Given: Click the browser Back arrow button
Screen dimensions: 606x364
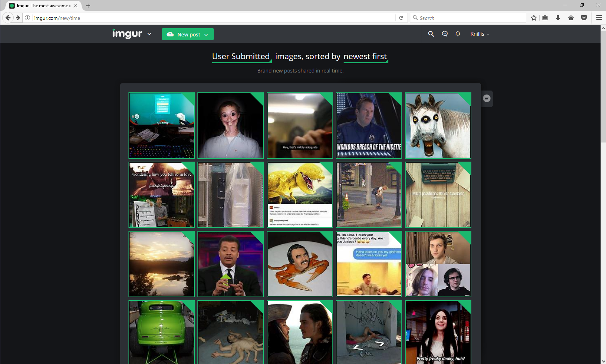Looking at the screenshot, I should point(8,18).
